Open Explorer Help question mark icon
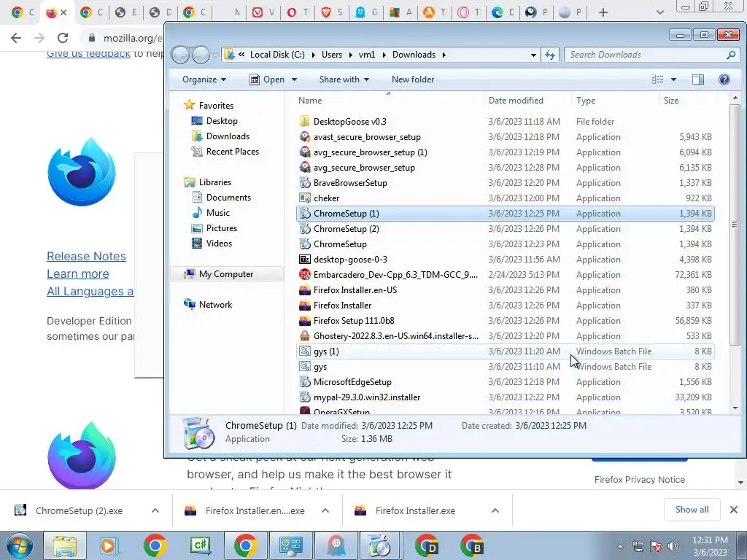Viewport: 747px width, 560px height. click(724, 79)
